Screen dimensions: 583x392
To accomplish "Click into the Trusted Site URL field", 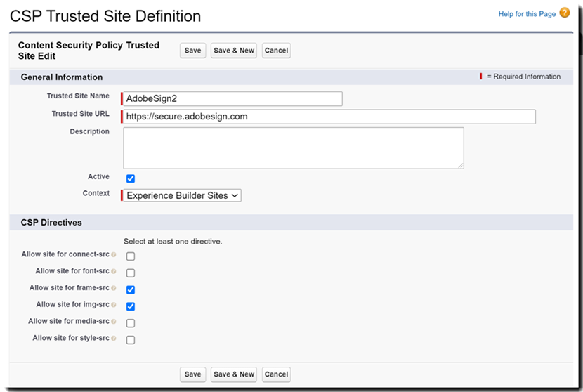I will pos(329,117).
